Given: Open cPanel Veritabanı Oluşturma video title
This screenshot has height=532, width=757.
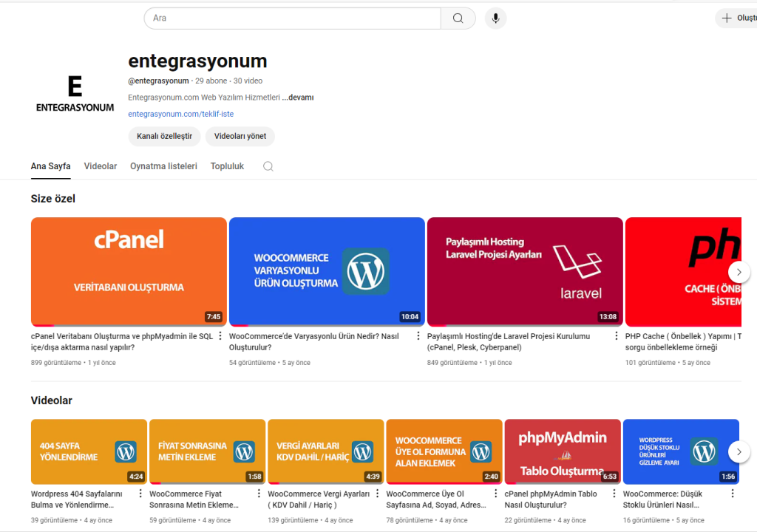Looking at the screenshot, I should tap(122, 342).
